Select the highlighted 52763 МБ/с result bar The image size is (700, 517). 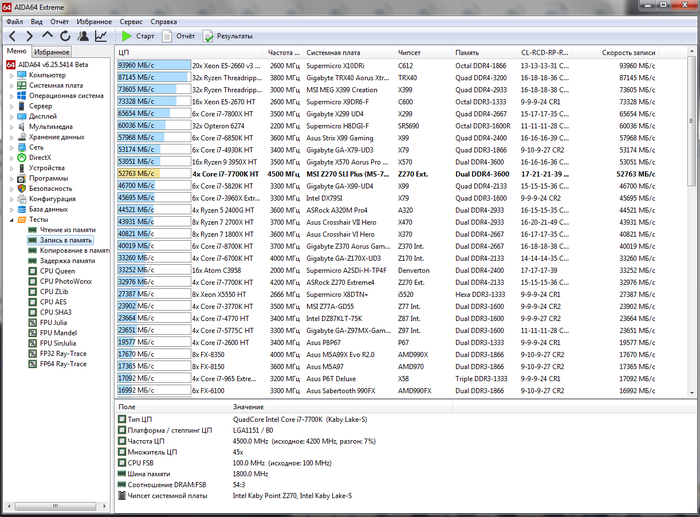(x=154, y=174)
